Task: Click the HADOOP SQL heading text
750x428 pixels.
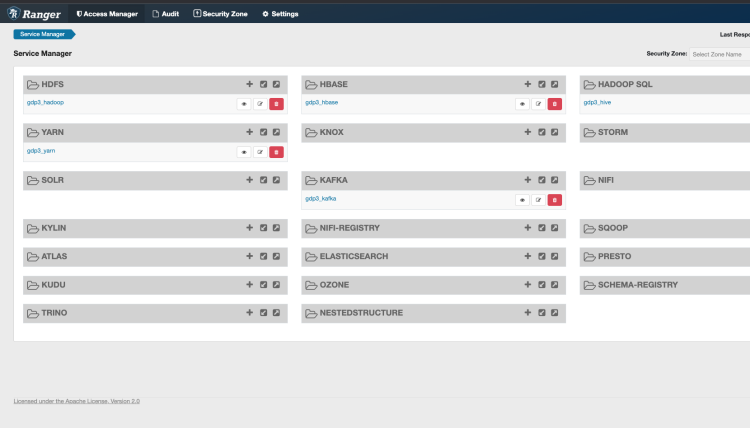Action: pyautogui.click(x=625, y=84)
